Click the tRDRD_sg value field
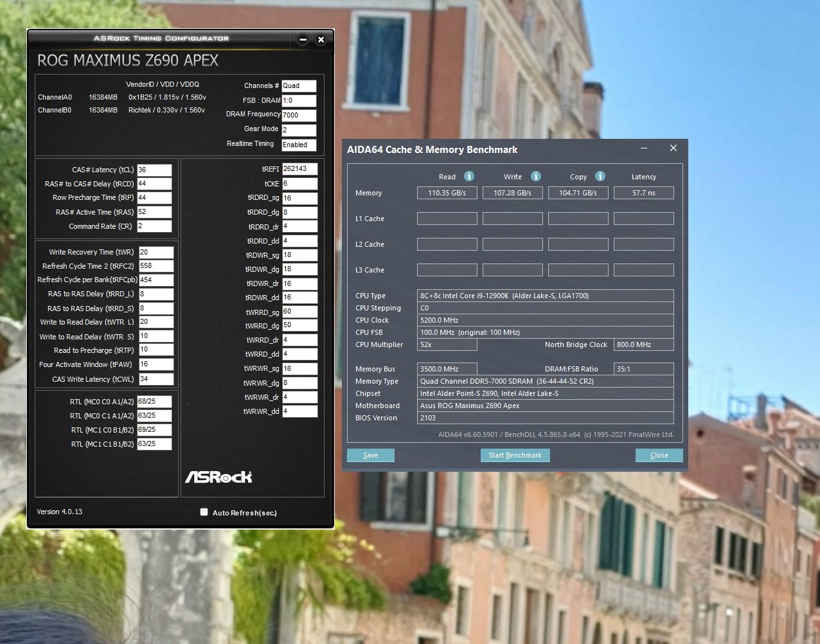The image size is (820, 644). click(299, 198)
